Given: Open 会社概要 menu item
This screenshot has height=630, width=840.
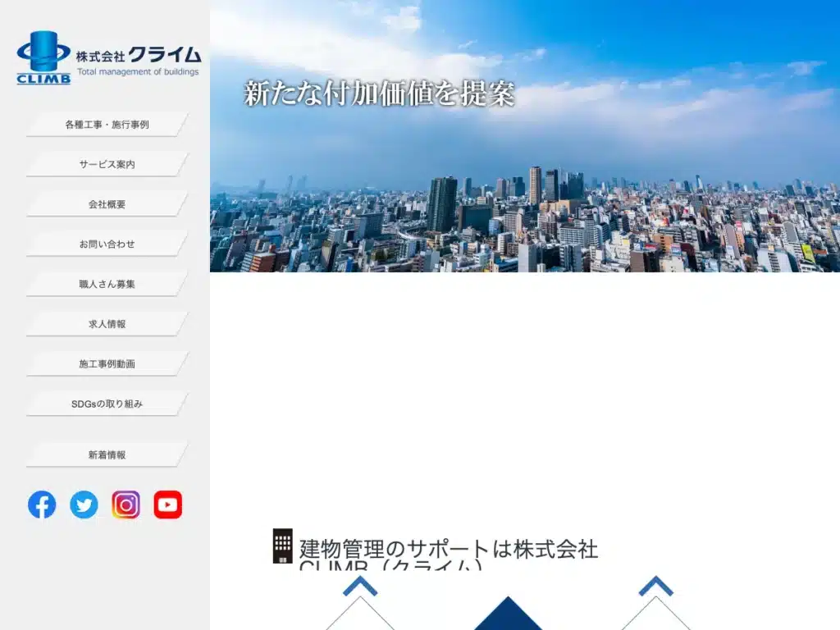Looking at the screenshot, I should pyautogui.click(x=107, y=204).
